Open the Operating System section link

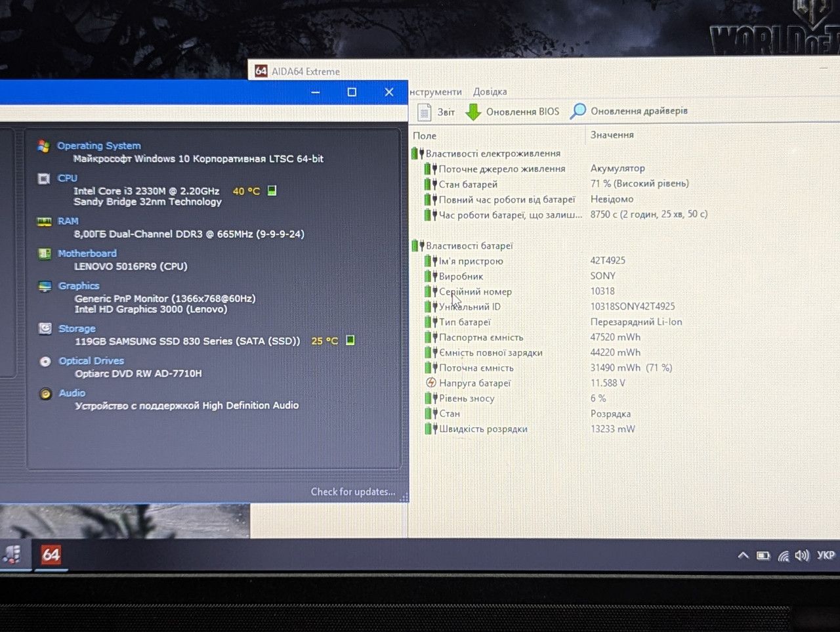click(x=98, y=146)
